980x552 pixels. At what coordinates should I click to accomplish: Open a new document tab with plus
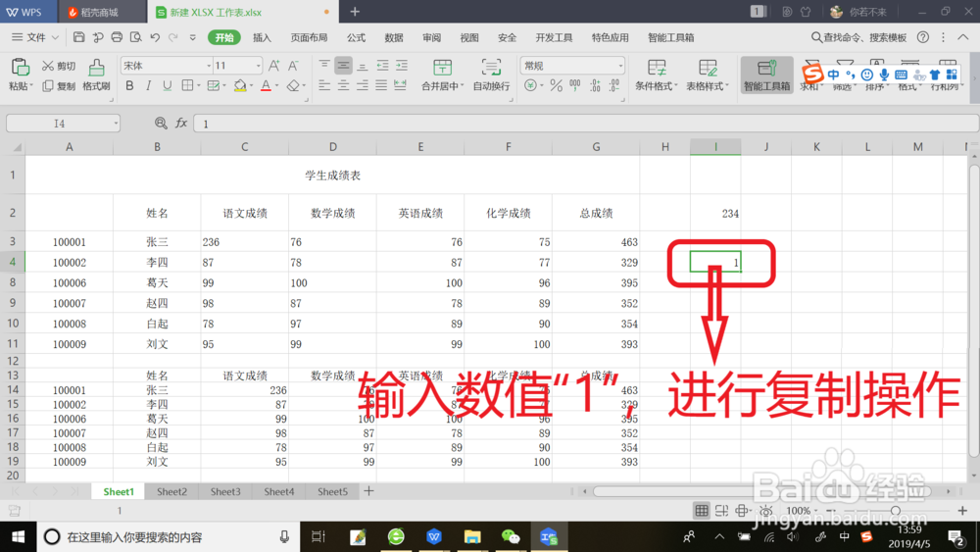tap(355, 12)
